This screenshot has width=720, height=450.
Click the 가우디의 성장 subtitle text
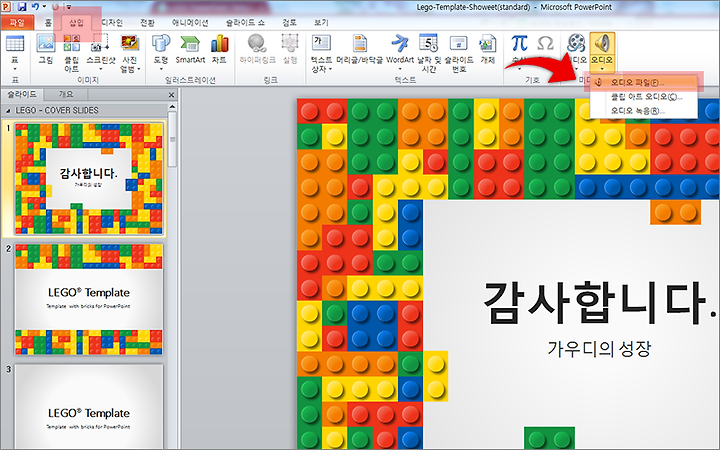point(599,349)
